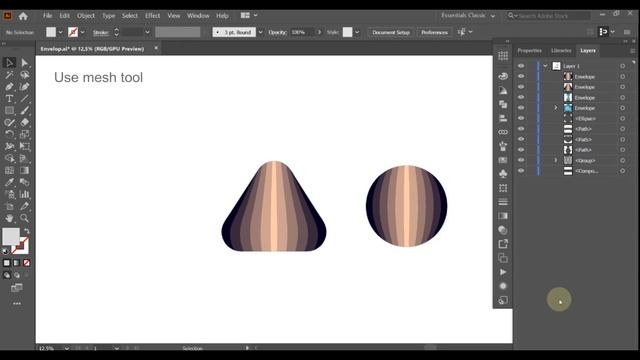Select the Blend tool

tap(24, 182)
